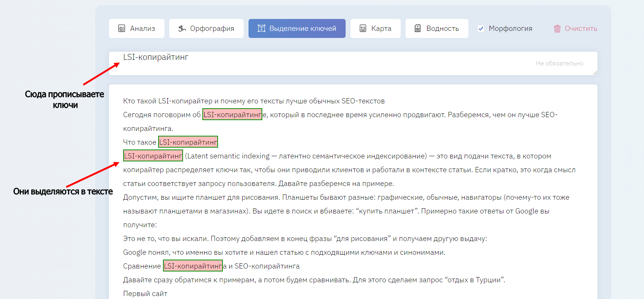The height and width of the screenshot is (299, 644).
Task: Click highlighted key before '(Latent semantic indexing'
Action: pos(153,156)
